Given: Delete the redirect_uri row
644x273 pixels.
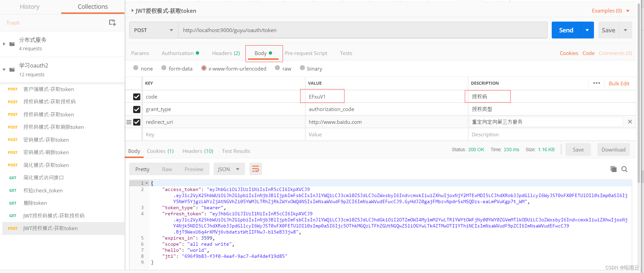Looking at the screenshot, I should [630, 122].
